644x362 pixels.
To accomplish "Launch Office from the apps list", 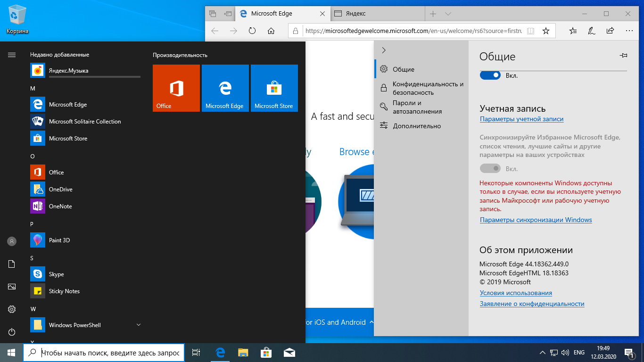I will pos(85,173).
